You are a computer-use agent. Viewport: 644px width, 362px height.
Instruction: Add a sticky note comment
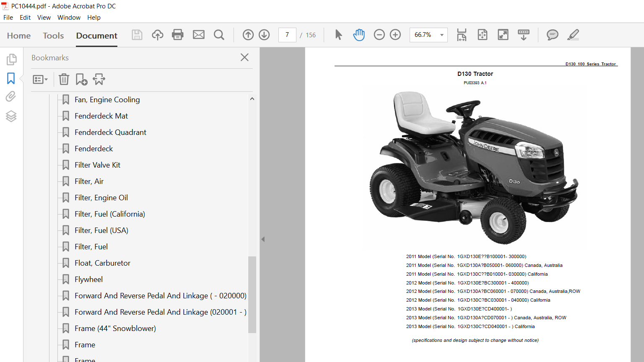(553, 35)
